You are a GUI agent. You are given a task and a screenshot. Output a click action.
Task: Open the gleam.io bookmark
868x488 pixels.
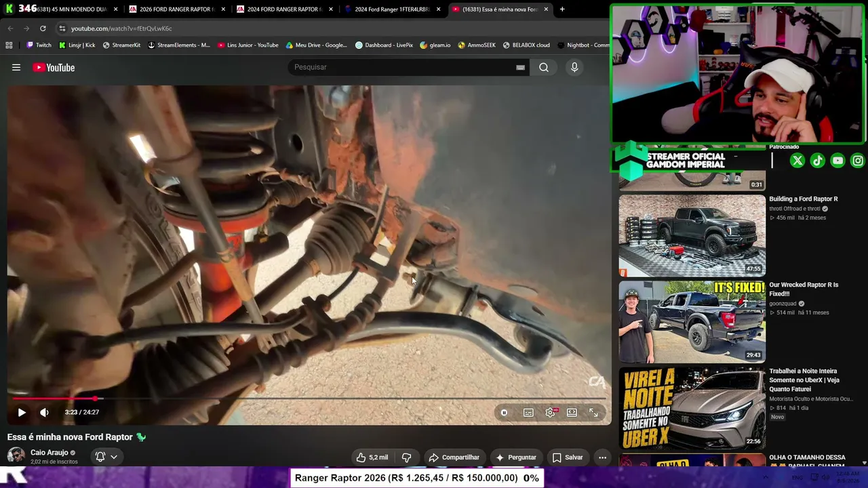(435, 45)
